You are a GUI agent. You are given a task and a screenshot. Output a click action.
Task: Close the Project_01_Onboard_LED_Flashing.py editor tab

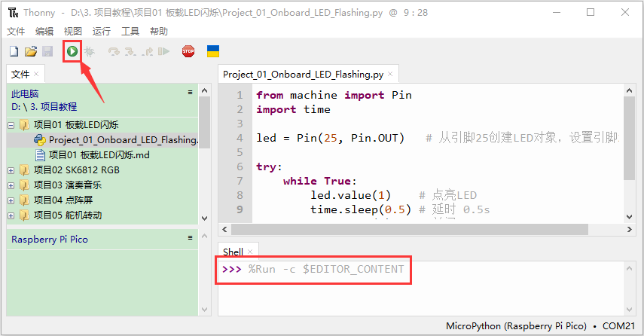point(390,74)
